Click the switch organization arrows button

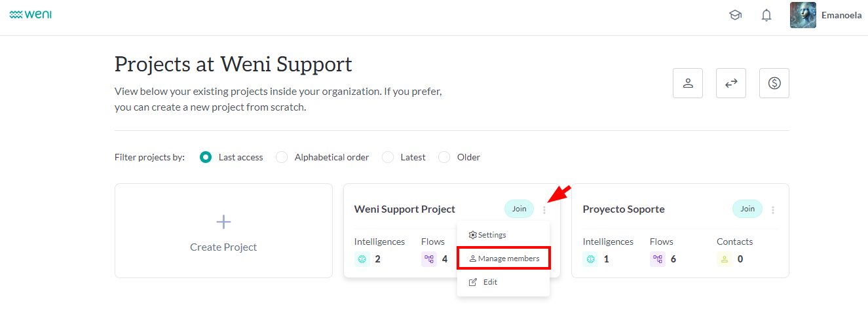[731, 83]
